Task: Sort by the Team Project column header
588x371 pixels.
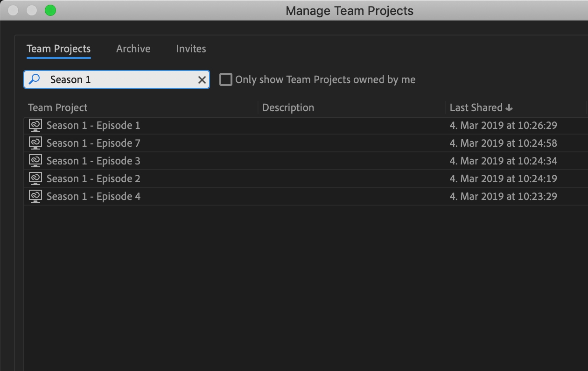Action: click(57, 107)
